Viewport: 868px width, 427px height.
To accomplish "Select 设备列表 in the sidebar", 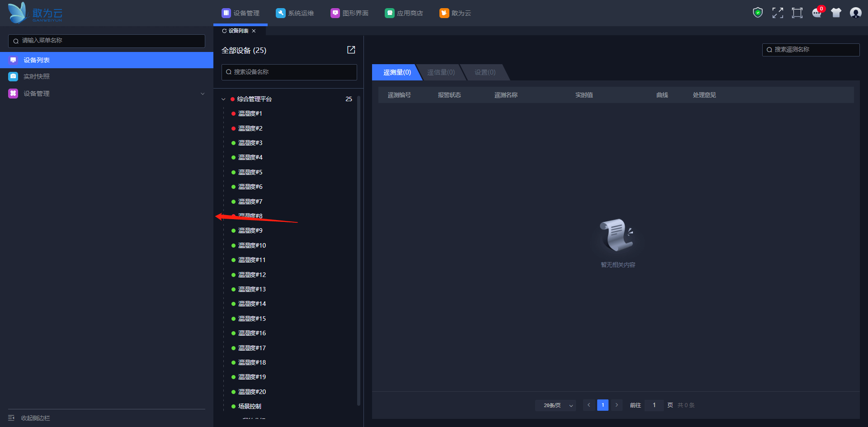I will coord(107,60).
